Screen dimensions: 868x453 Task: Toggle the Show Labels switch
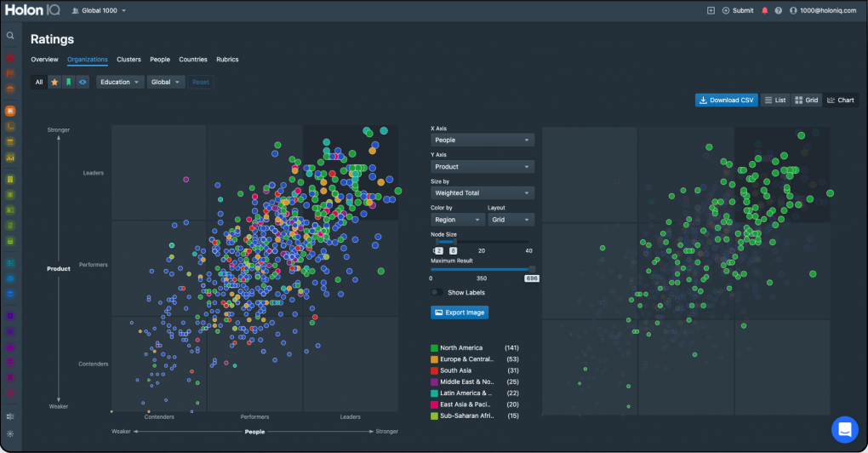(x=437, y=292)
